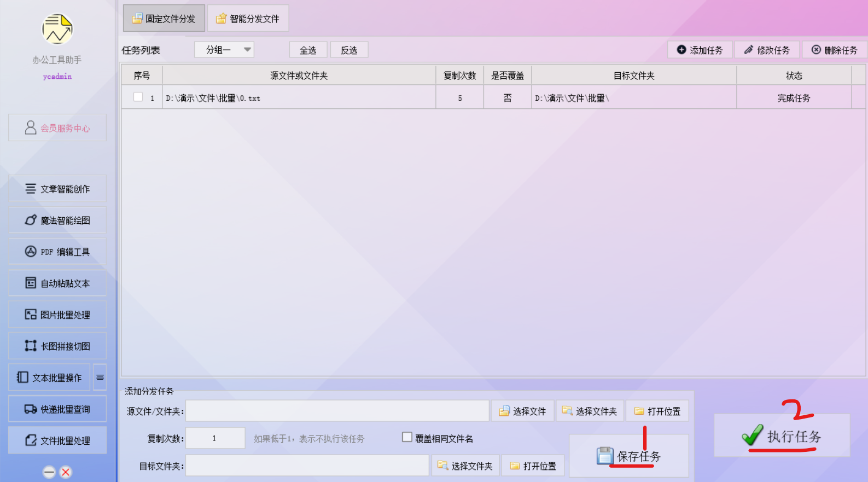Click the 序号 column header

[x=142, y=76]
